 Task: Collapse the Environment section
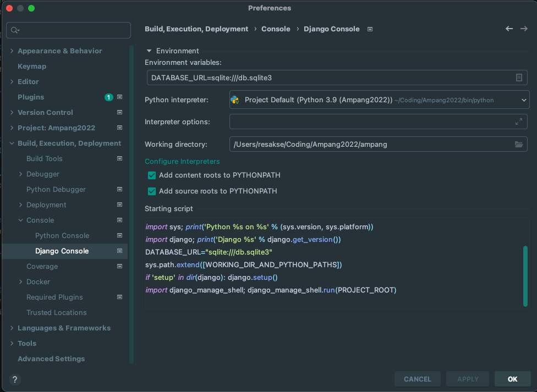click(149, 51)
